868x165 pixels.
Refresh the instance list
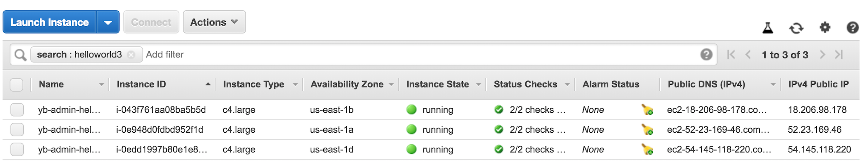(796, 28)
